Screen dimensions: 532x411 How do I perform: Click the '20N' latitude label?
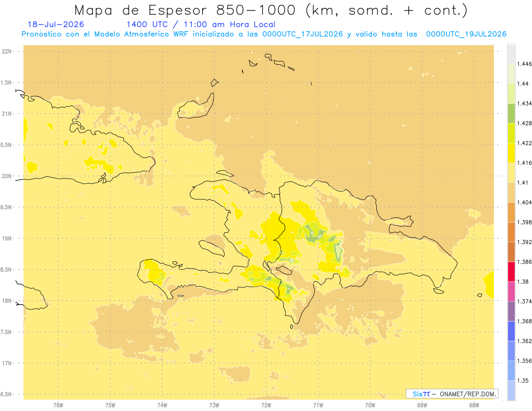(6, 176)
